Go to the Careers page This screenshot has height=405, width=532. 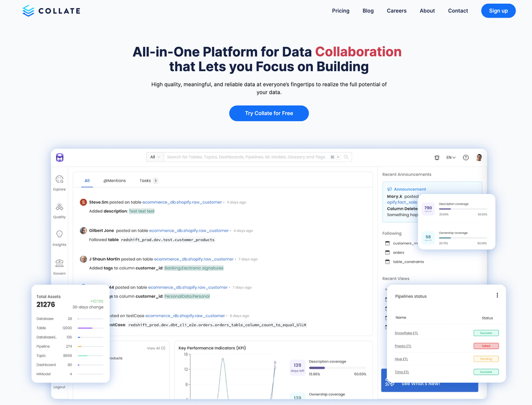click(x=396, y=11)
